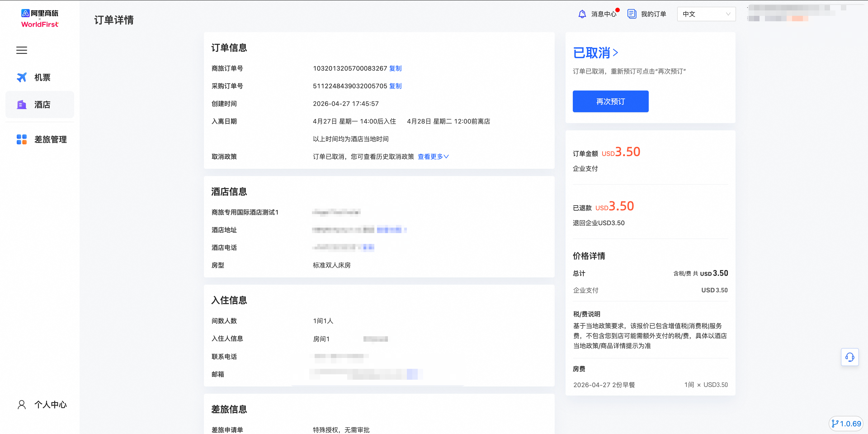This screenshot has height=434, width=868.
Task: Click the blurred account info at top right
Action: coord(792,13)
